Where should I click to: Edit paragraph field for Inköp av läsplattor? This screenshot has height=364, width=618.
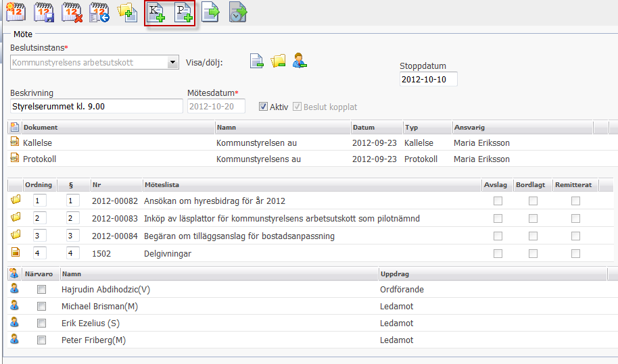[x=72, y=218]
